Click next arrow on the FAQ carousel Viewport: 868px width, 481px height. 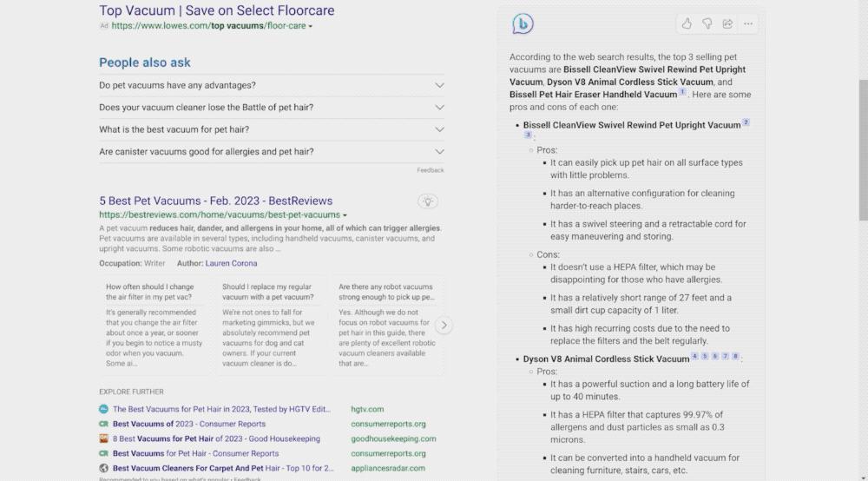(x=444, y=326)
